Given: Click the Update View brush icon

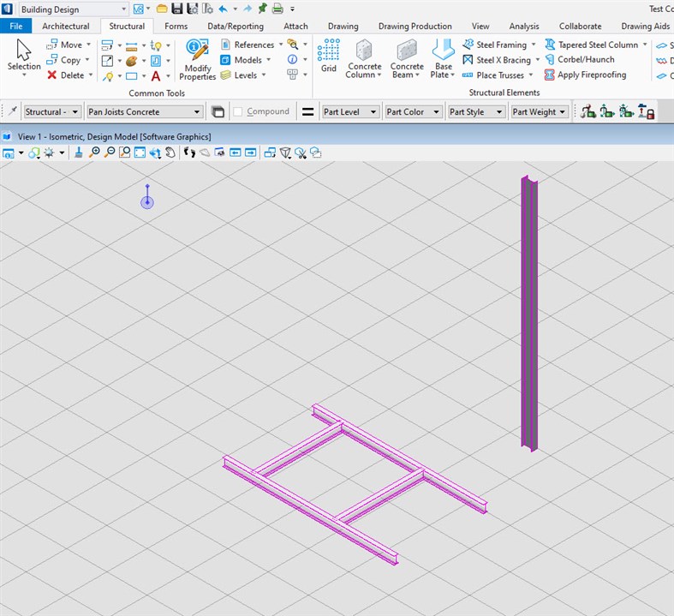Looking at the screenshot, I should 78,153.
